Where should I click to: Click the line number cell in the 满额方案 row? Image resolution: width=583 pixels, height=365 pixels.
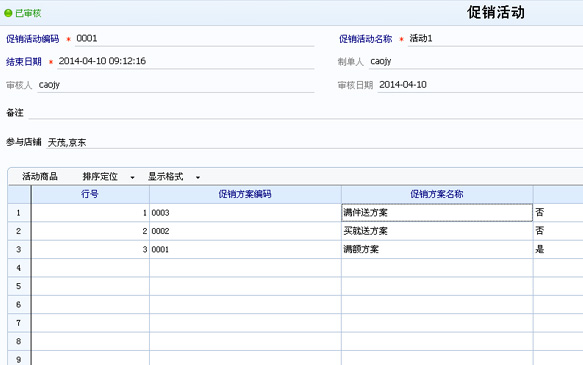coord(90,249)
